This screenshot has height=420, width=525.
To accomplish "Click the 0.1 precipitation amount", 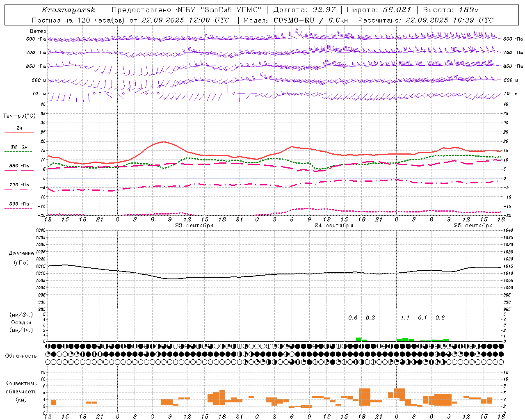I will tap(422, 317).
